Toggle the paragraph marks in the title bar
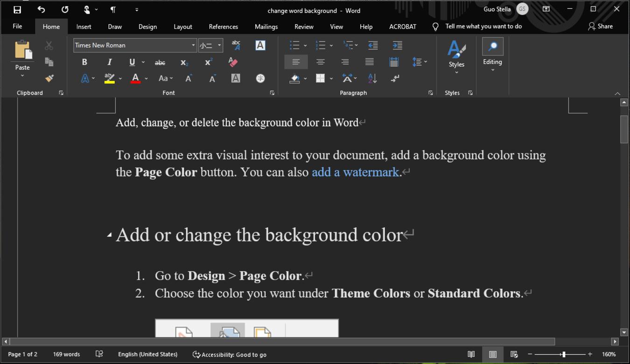Viewport: 630px width, 364px height. point(112,9)
